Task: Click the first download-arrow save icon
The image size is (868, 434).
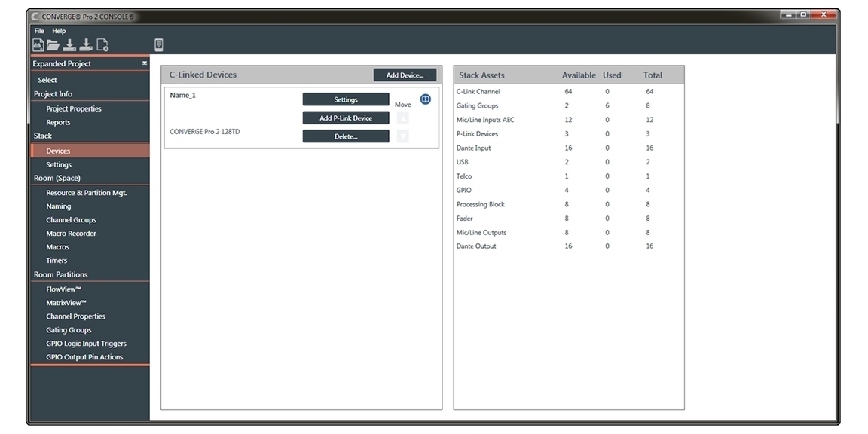Action: click(69, 45)
